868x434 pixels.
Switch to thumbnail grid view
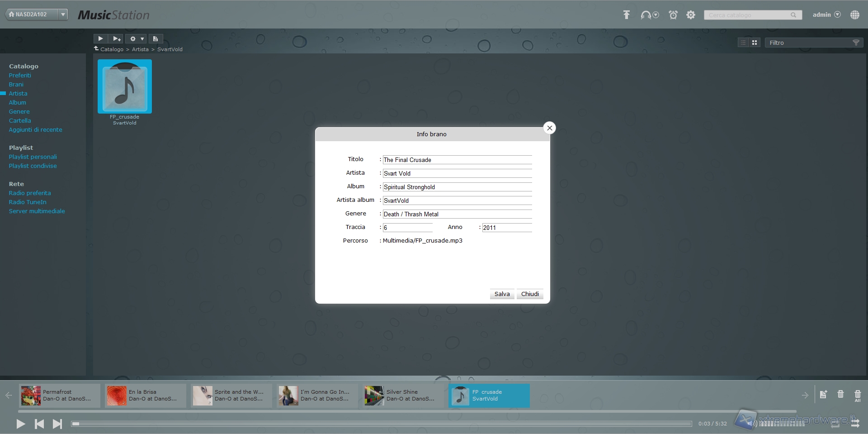[755, 43]
